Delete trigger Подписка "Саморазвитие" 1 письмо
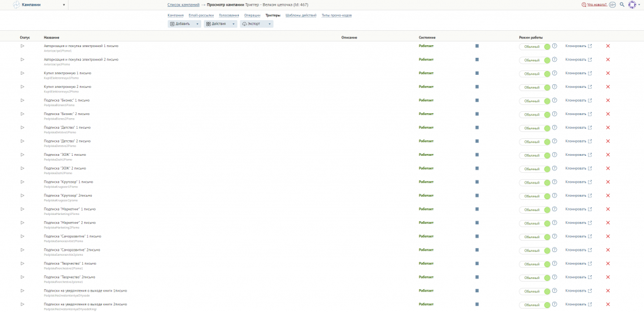Image resolution: width=644 pixels, height=313 pixels. click(x=608, y=236)
